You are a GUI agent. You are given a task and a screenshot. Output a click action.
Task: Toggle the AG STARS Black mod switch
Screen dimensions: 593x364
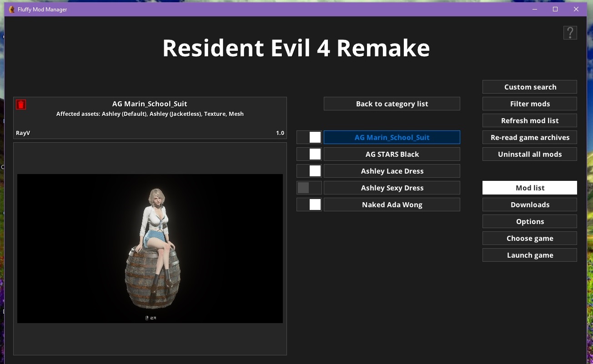pos(309,154)
